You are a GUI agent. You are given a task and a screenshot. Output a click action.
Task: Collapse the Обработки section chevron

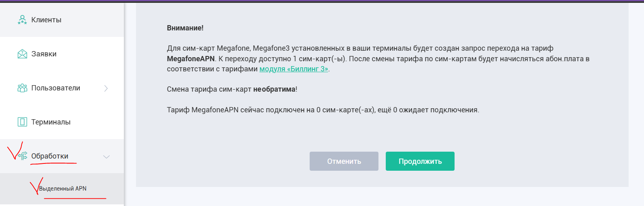[106, 157]
